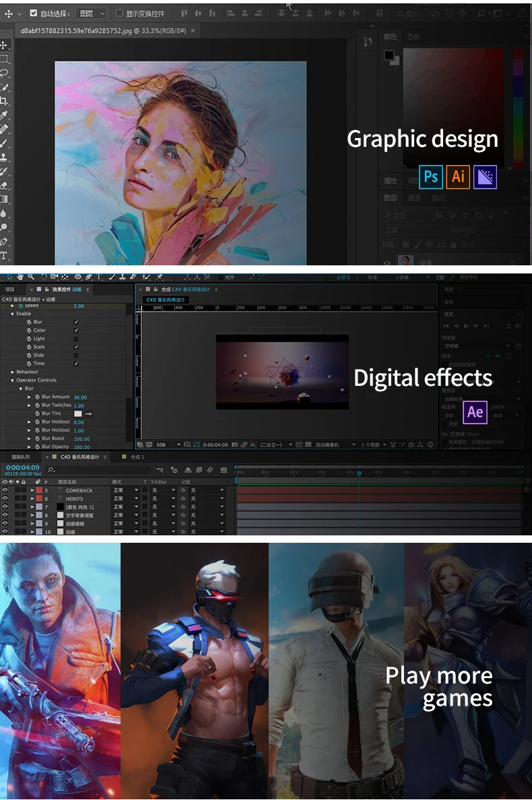Enable the Light effect checkbox
Screen dimensions: 532x800
pyautogui.click(x=76, y=339)
